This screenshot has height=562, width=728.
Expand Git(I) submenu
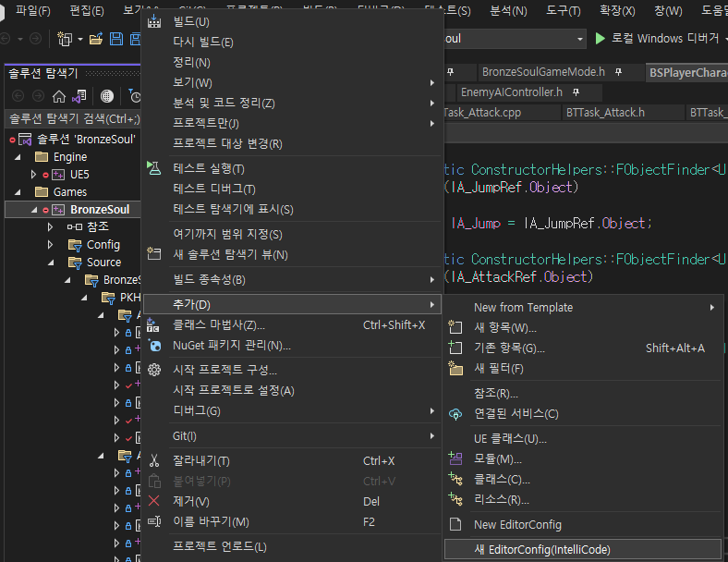click(431, 436)
